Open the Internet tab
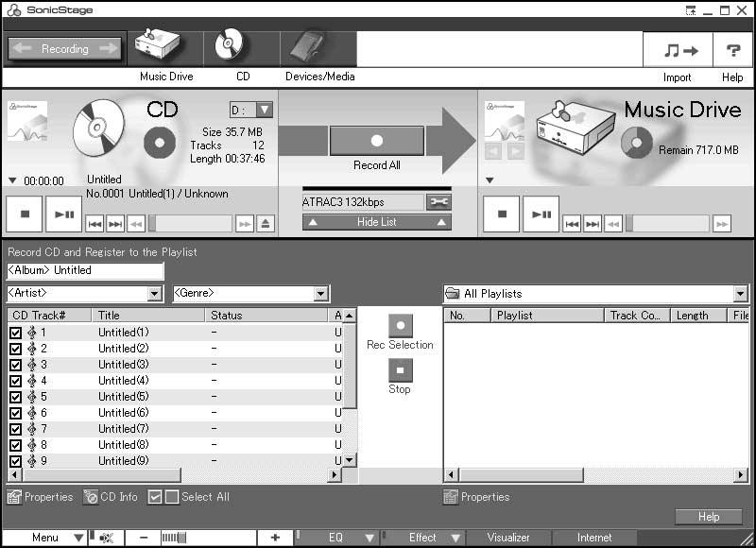Viewport: 756px width, 548px height. click(594, 538)
